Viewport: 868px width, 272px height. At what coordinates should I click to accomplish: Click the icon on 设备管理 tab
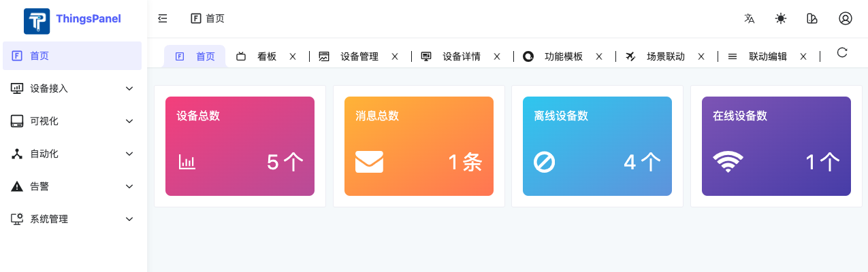(x=324, y=56)
